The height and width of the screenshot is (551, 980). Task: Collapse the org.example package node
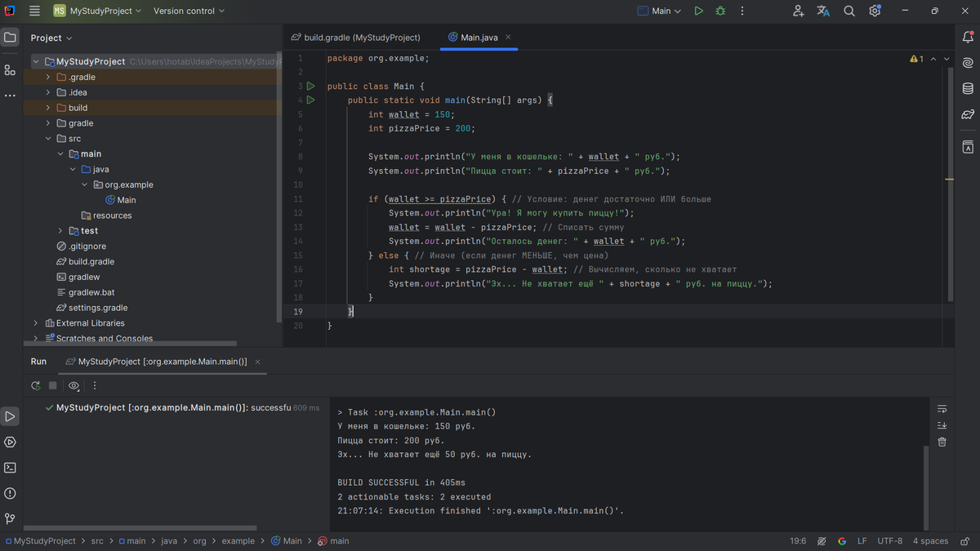tap(85, 184)
